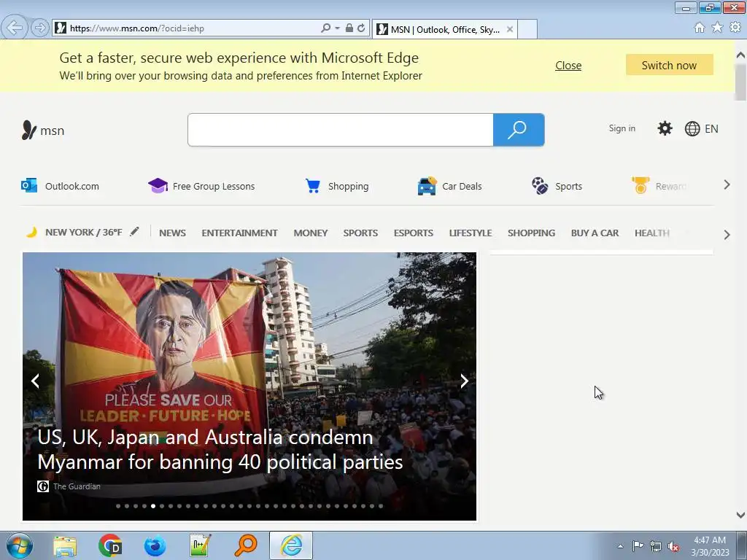Click the address bar search magnifier icon
Image resolution: width=747 pixels, height=560 pixels.
[x=326, y=28]
